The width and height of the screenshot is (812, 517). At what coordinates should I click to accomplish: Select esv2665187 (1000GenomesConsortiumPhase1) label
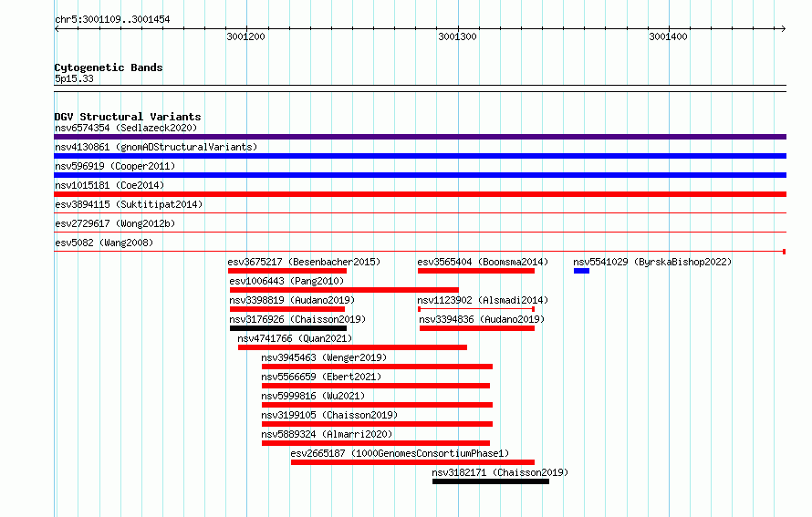(x=400, y=453)
